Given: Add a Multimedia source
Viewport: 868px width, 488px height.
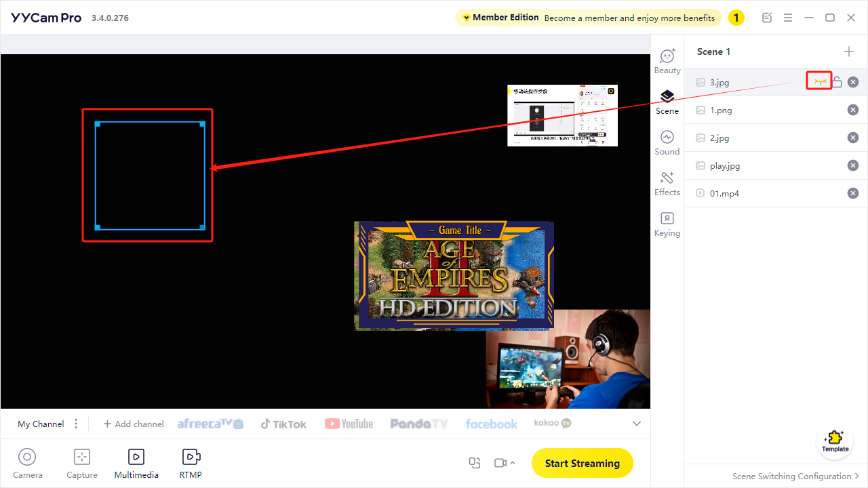Looking at the screenshot, I should coord(136,464).
